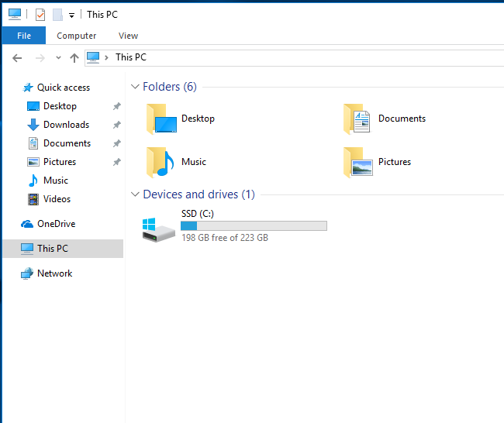
Task: Click the pin icon beside Desktop
Action: pyautogui.click(x=116, y=106)
